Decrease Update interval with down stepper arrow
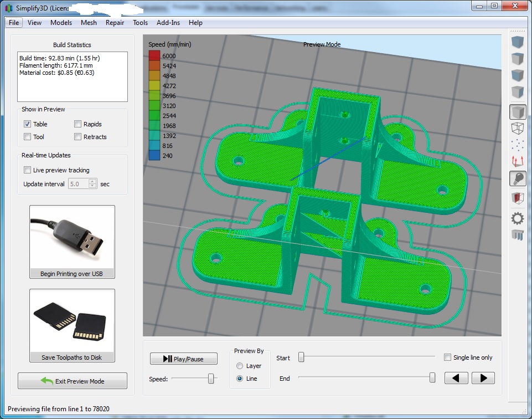This screenshot has width=532, height=419. pos(92,186)
